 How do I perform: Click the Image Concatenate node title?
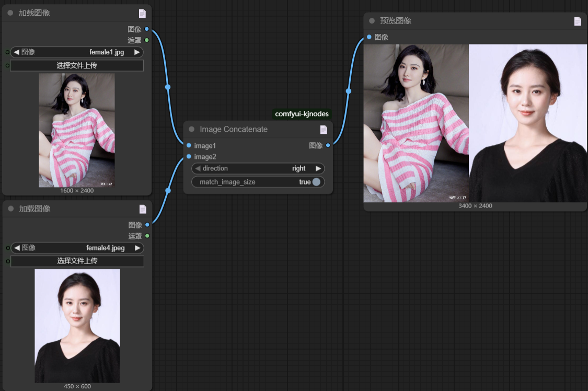pos(234,130)
